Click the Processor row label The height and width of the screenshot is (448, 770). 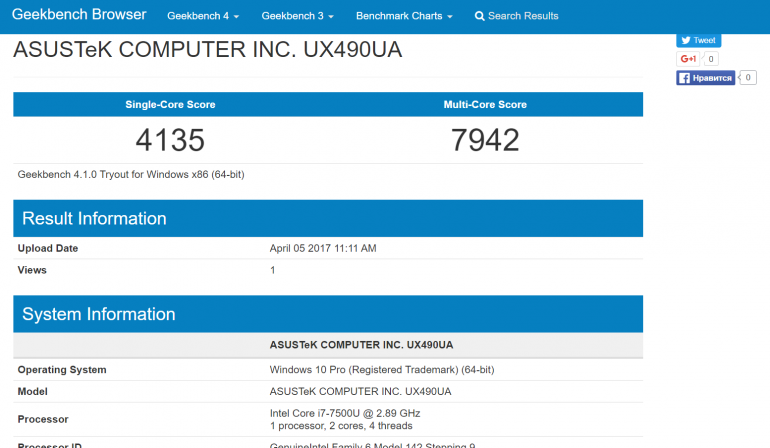(x=43, y=419)
